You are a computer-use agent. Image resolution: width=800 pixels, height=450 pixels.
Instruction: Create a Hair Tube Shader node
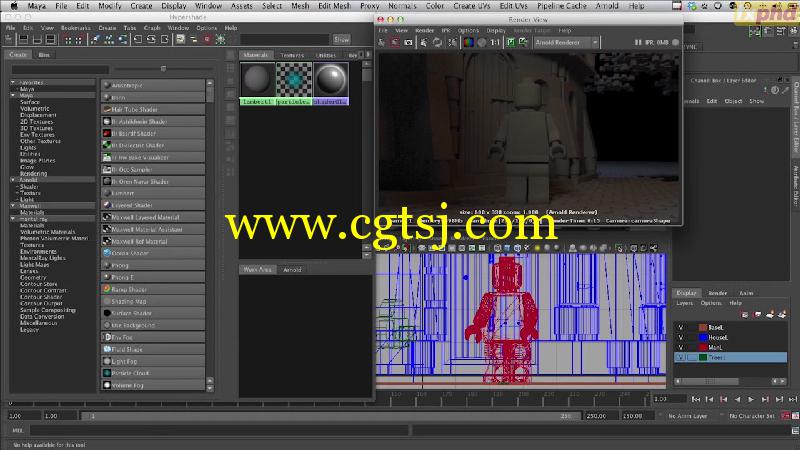point(153,109)
